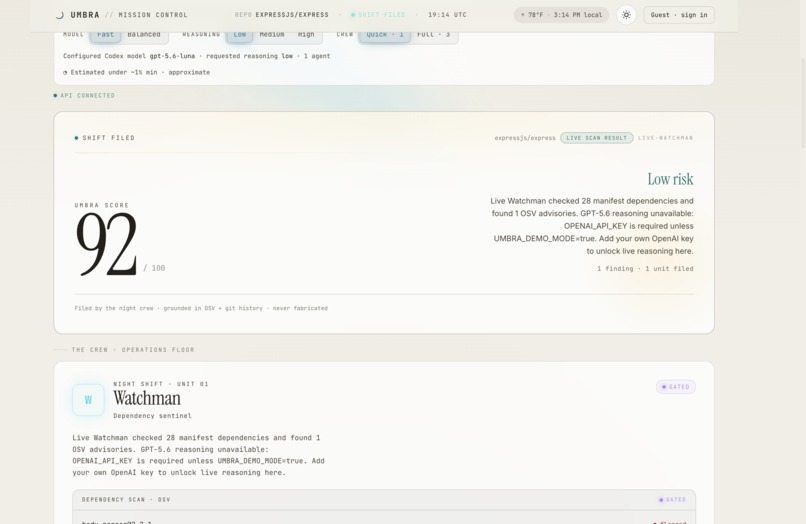The image size is (806, 524).
Task: Click the 19:14 UTC clock text
Action: 447,15
